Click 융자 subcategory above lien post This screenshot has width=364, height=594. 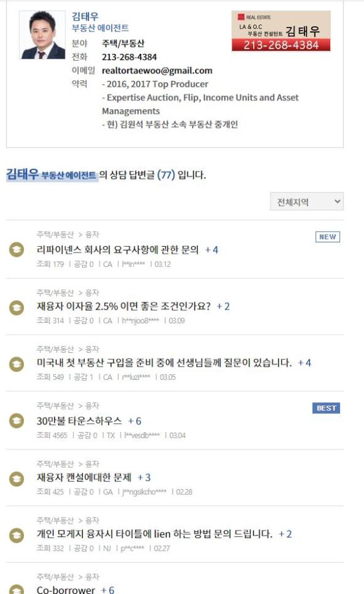[92, 520]
